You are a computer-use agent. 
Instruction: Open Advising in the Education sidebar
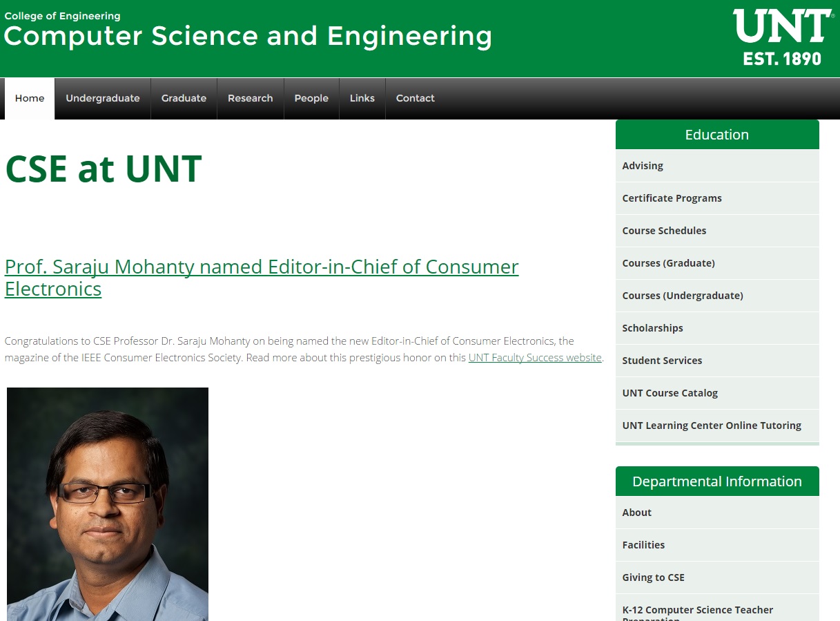tap(717, 166)
